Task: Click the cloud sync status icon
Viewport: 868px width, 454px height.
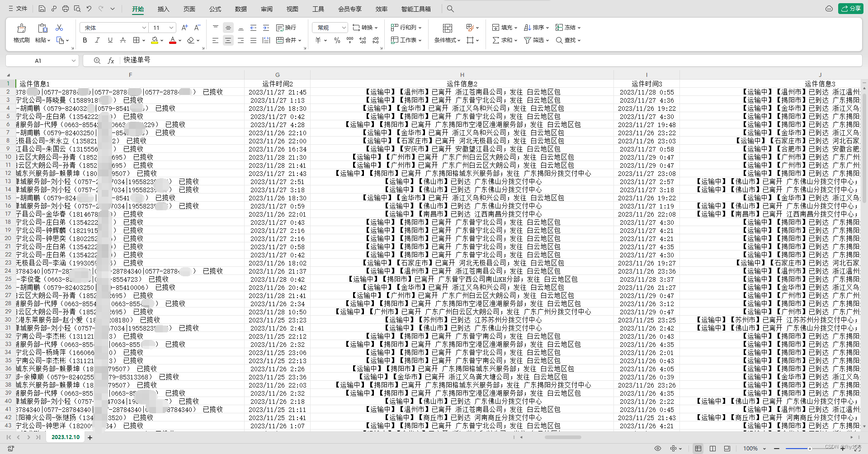Action: [829, 9]
